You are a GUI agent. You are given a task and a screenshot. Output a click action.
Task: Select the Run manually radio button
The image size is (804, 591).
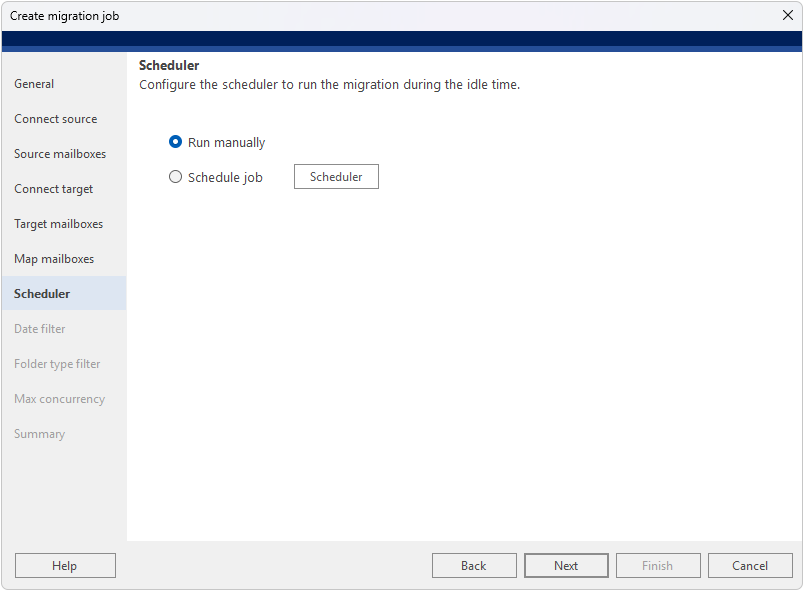pos(175,142)
